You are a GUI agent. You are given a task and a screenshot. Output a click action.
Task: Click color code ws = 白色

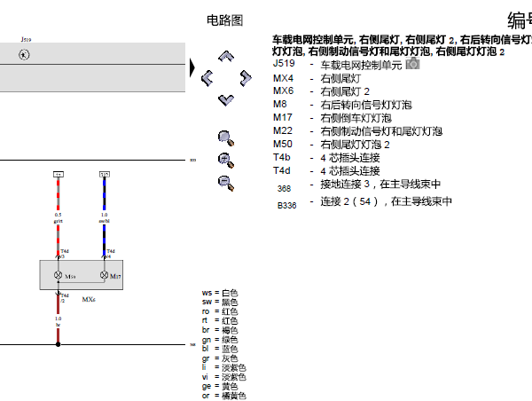(220, 293)
